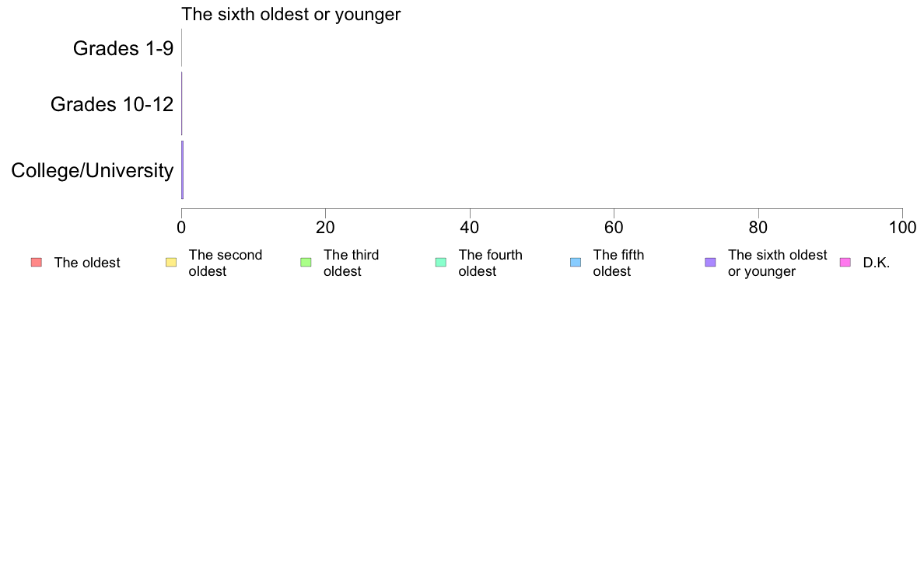Select the 'The second oldest' legend label
This screenshot has width=924, height=572.
[225, 263]
